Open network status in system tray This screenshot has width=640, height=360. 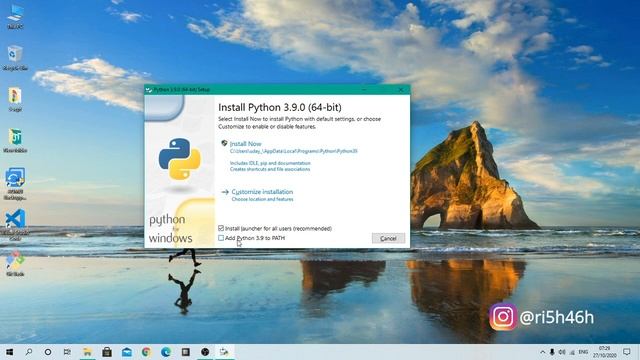click(572, 352)
